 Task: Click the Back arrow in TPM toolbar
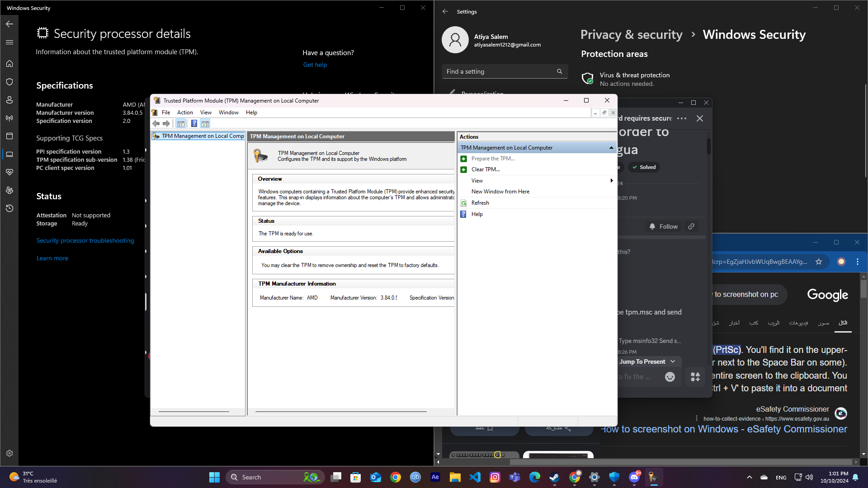(x=156, y=123)
